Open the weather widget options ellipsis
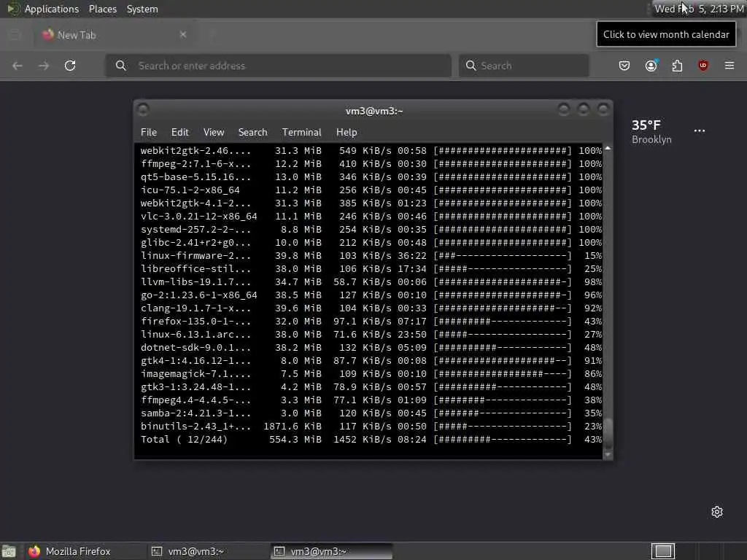Viewport: 747px width, 560px height. coord(700,131)
